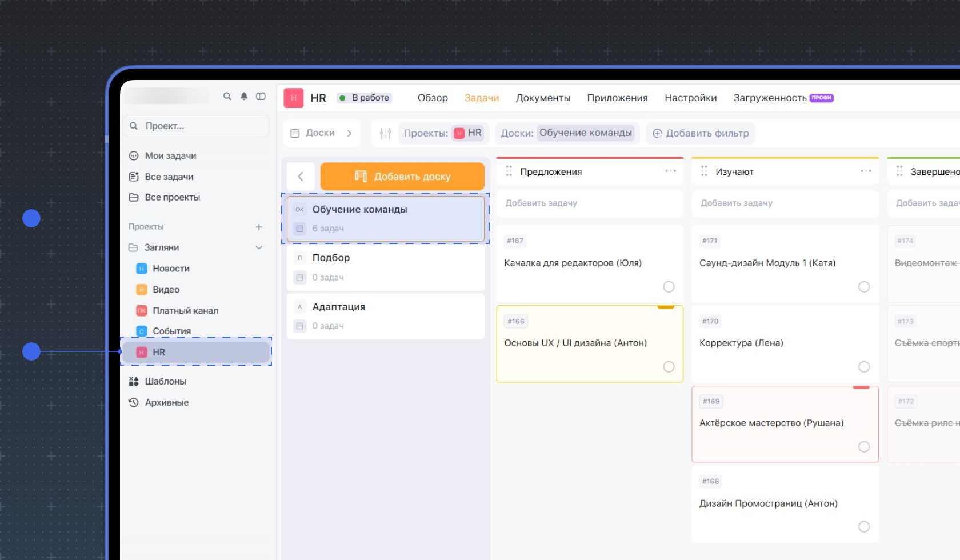Switch to the Документы tab
This screenshot has height=560, width=960.
543,98
